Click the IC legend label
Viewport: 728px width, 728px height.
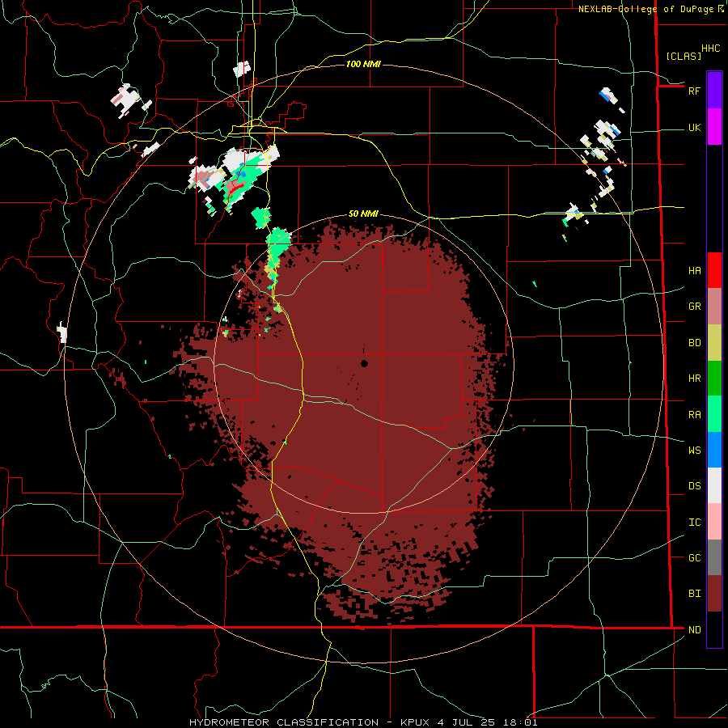point(694,523)
